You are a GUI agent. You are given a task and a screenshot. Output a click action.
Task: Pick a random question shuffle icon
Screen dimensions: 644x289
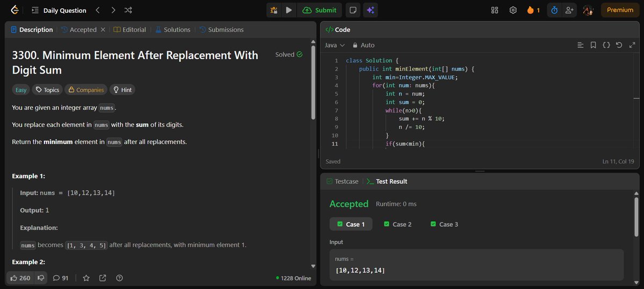(128, 10)
